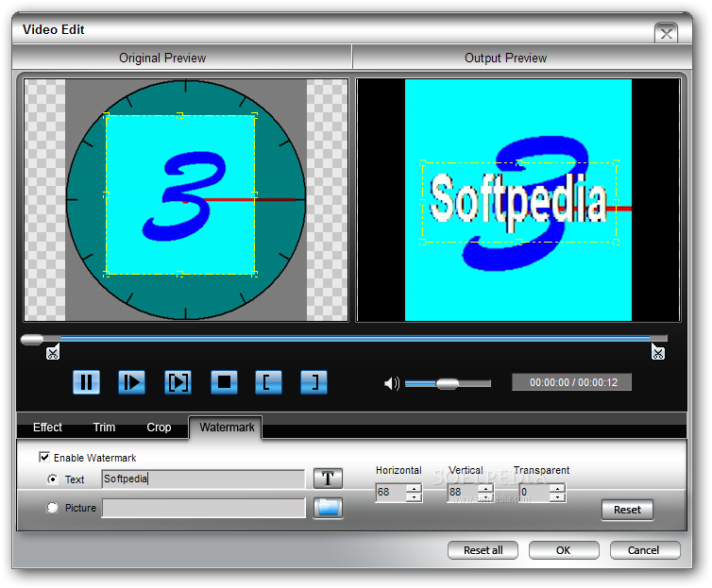This screenshot has height=588, width=712.
Task: Increase Vertical value with up arrow
Action: (x=486, y=488)
